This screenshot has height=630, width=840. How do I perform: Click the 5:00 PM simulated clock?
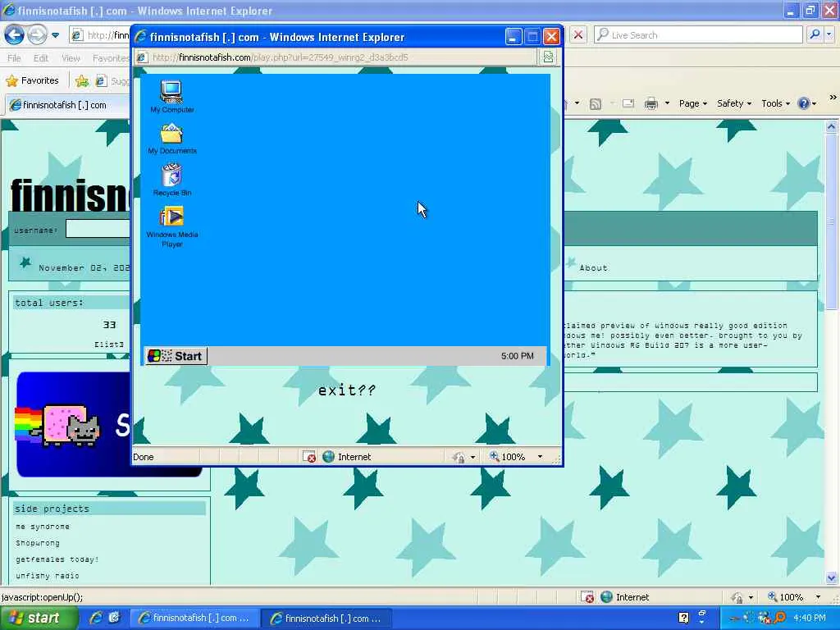pos(517,356)
